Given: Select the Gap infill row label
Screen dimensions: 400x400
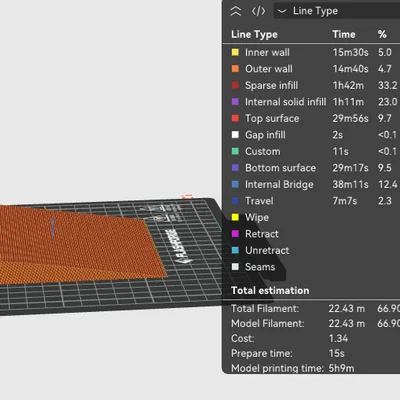Looking at the screenshot, I should click(265, 135).
